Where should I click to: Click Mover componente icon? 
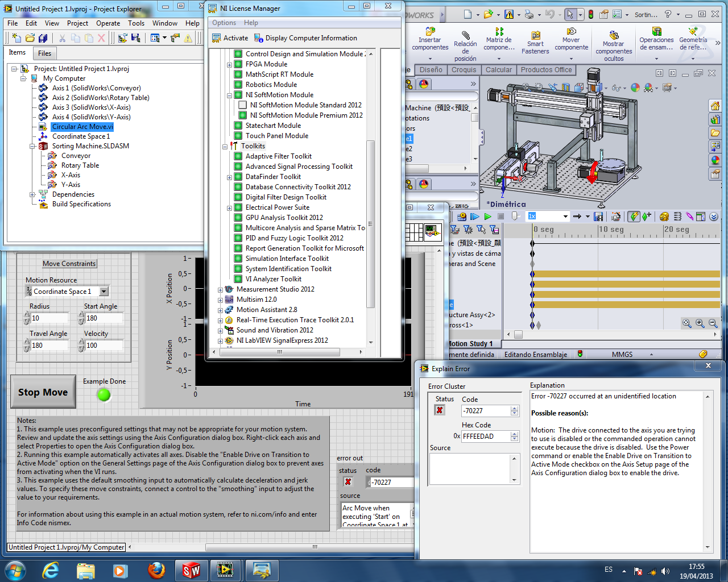pos(571,31)
